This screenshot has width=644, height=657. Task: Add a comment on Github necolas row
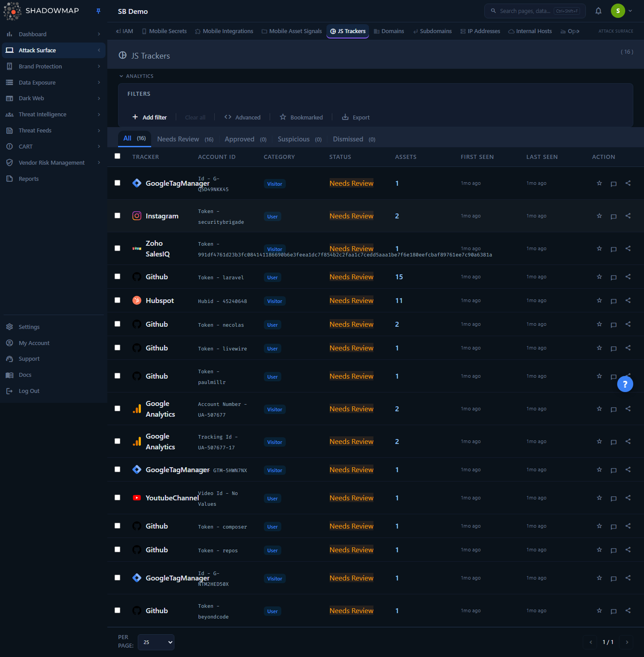click(x=614, y=324)
